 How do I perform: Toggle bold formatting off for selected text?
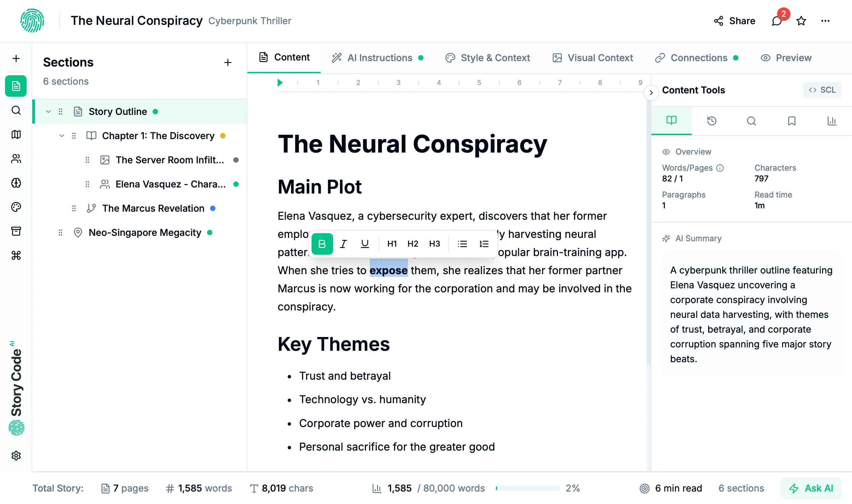click(x=322, y=244)
